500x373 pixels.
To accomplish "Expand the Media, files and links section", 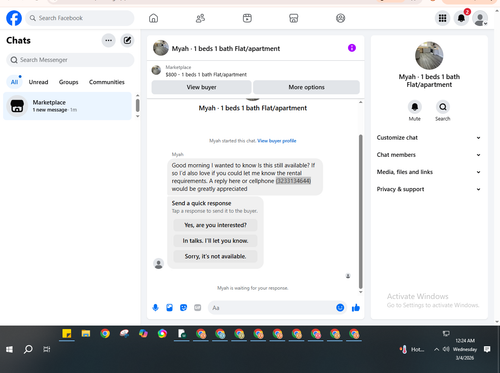I will (x=429, y=172).
